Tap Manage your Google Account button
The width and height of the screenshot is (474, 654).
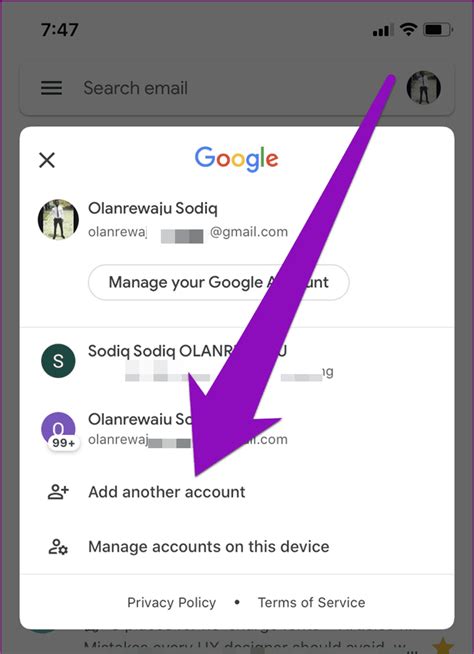[219, 282]
